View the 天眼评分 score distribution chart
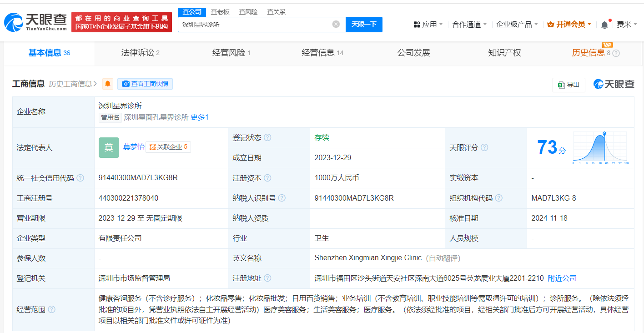 click(600, 148)
